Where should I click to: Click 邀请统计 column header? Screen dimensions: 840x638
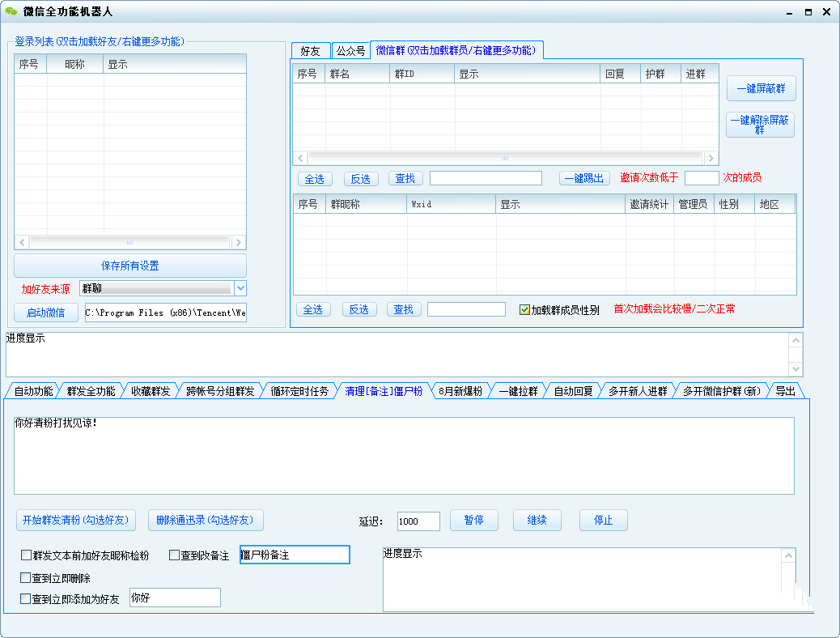pyautogui.click(x=649, y=204)
